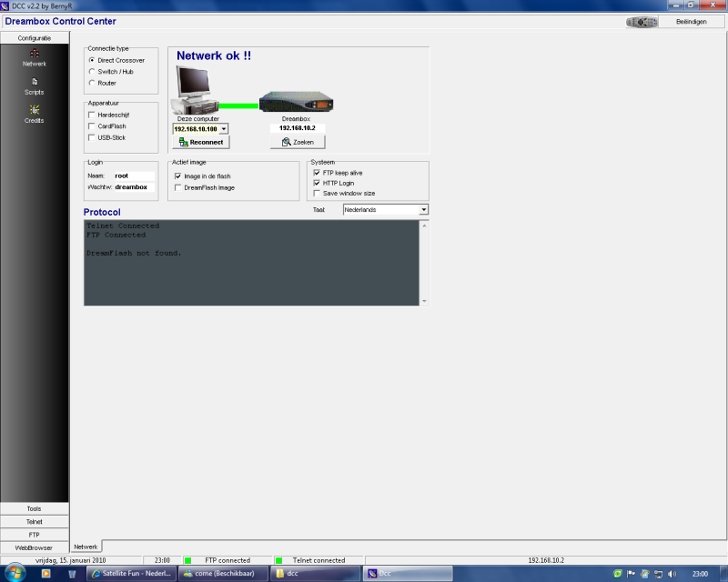This screenshot has width=728, height=582.
Task: Click the Protocol log scroll down arrow
Action: coord(424,301)
